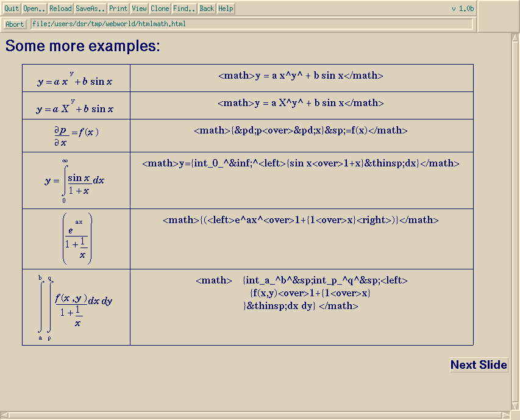Click rendered formula y = a x^y + b sin x
The width and height of the screenshot is (520, 420).
[x=75, y=79]
